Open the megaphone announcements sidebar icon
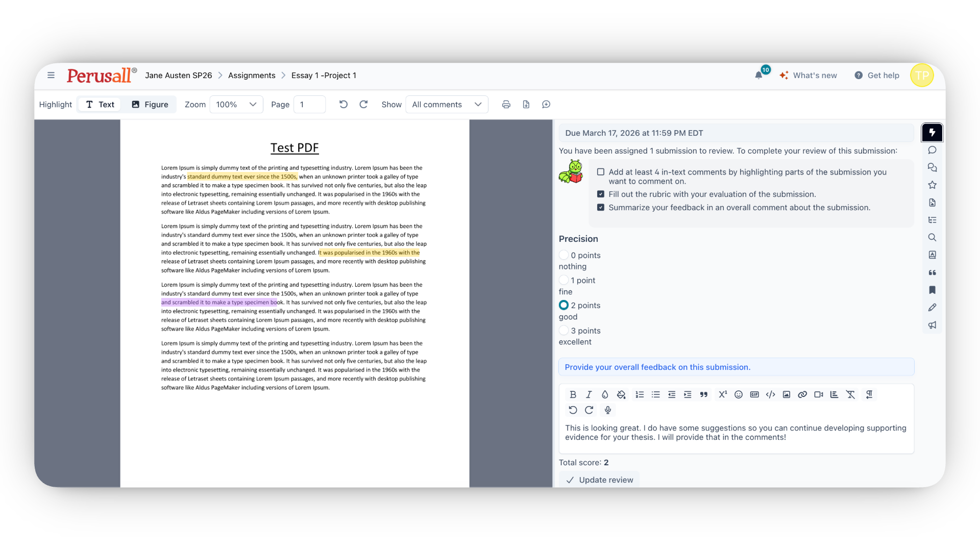980x551 pixels. 932,325
